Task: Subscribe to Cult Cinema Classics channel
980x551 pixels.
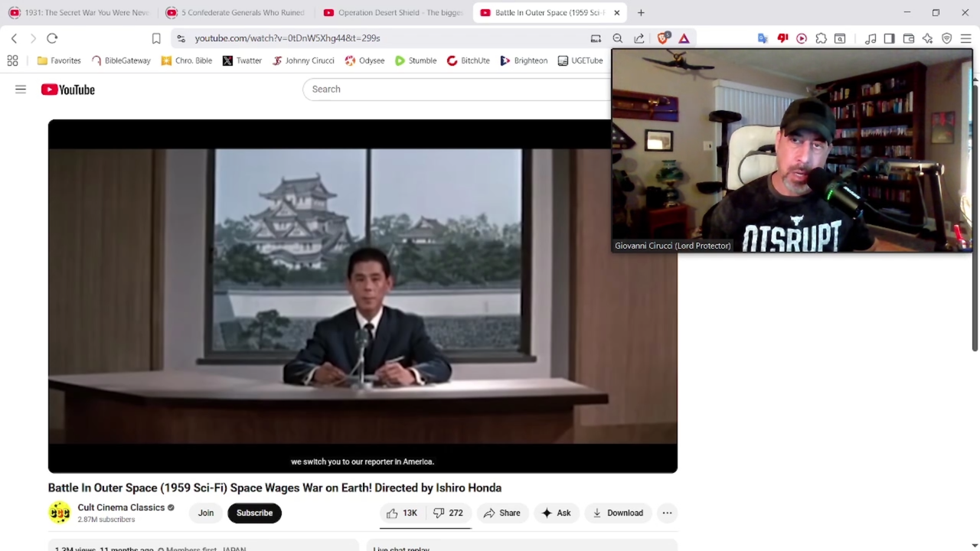Action: click(x=254, y=513)
